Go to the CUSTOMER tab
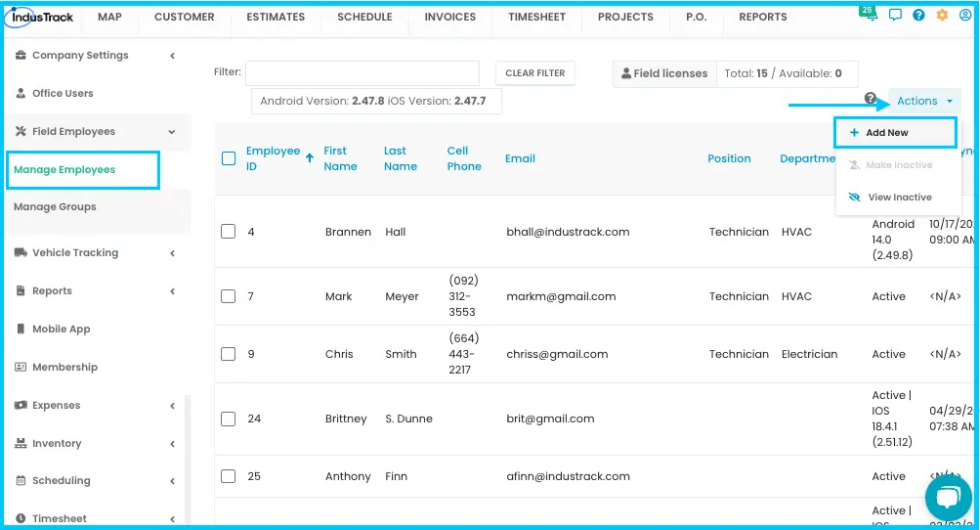980x530 pixels. (185, 17)
